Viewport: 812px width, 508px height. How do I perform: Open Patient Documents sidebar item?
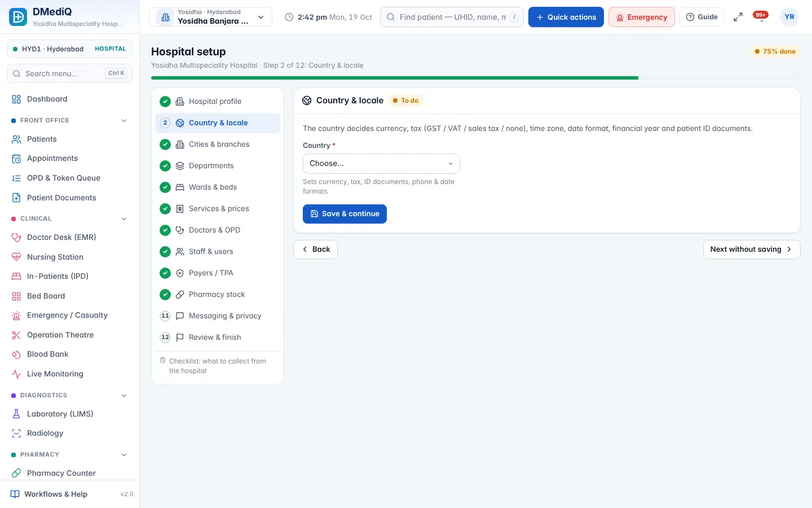click(x=69, y=198)
